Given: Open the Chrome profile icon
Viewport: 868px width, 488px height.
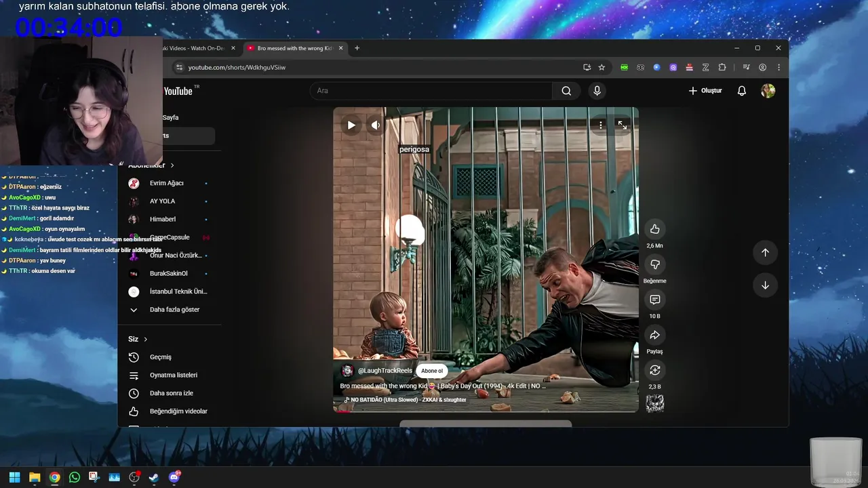Looking at the screenshot, I should pos(762,67).
